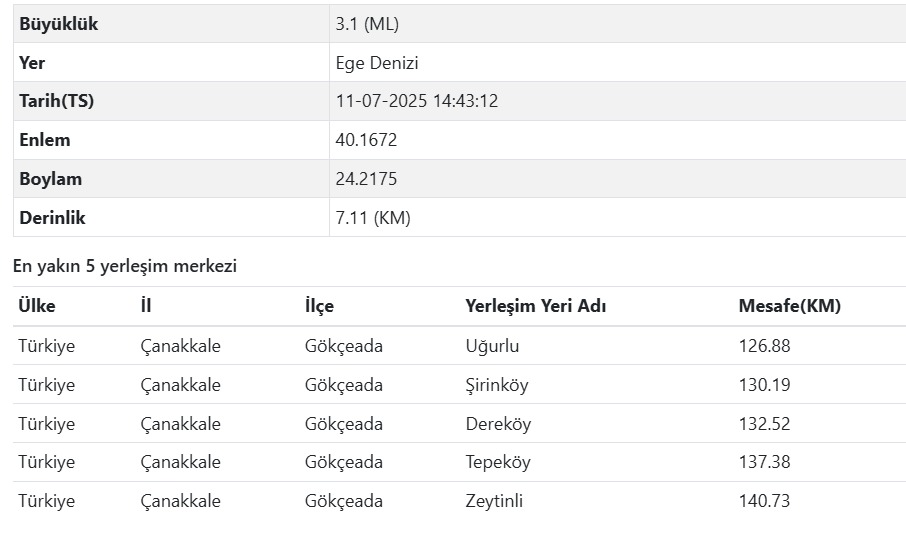Click the Mesafe(KM) column header
This screenshot has height=537, width=906.
(789, 306)
